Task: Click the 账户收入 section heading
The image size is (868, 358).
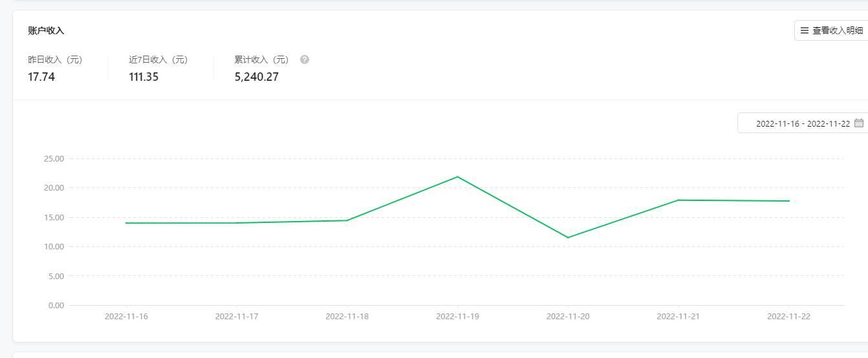Action: point(46,30)
